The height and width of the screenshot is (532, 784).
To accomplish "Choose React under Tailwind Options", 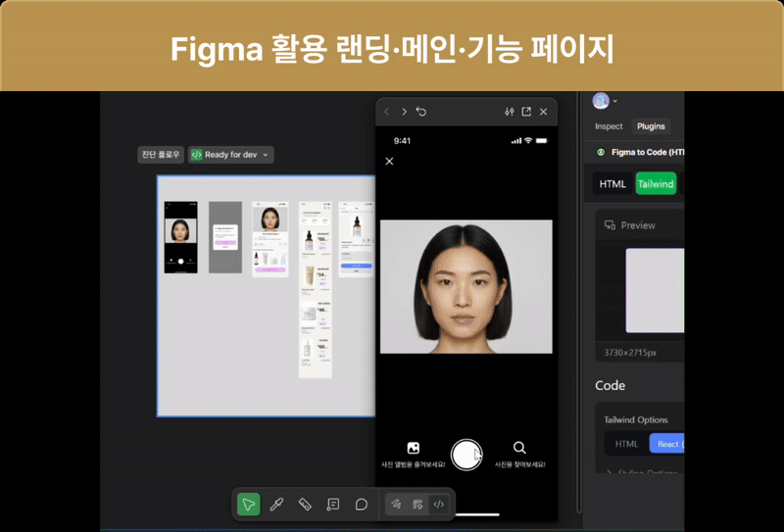I will [666, 444].
